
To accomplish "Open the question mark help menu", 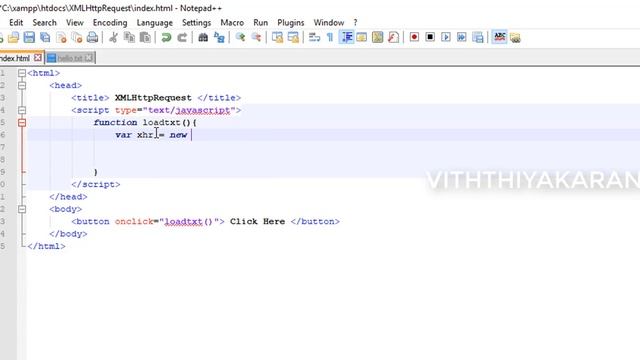I will pos(355,22).
